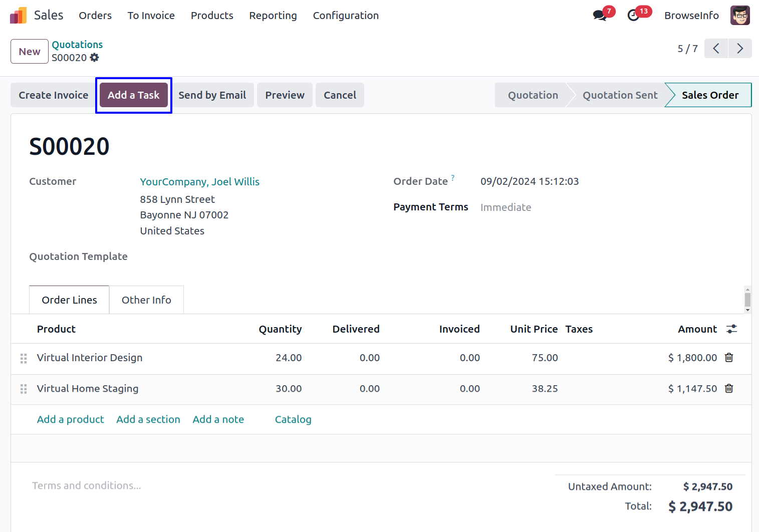Delete the Virtual Interior Design line
The height and width of the screenshot is (532, 759).
729,358
